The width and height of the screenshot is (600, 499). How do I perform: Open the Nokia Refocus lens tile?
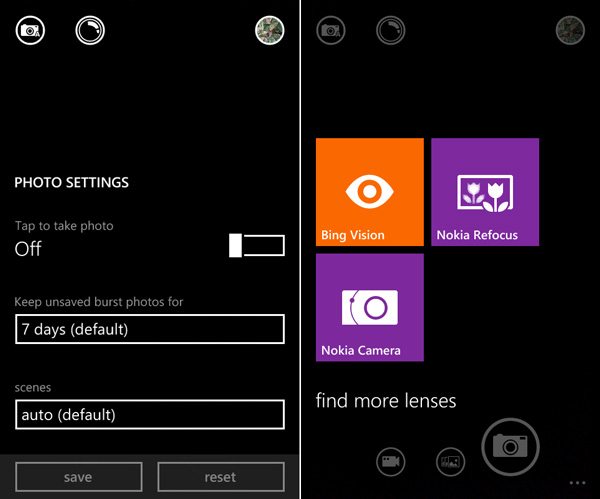(485, 192)
